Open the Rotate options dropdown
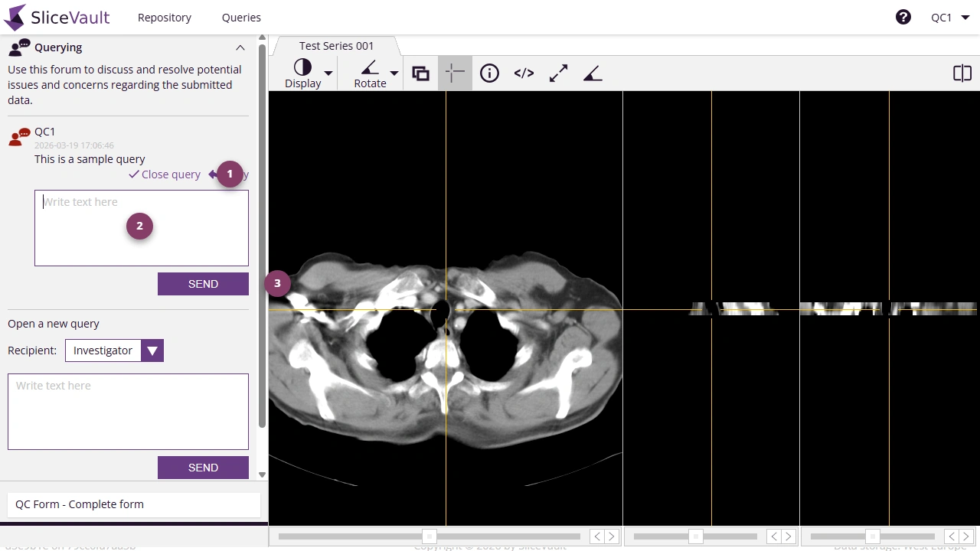 (394, 73)
